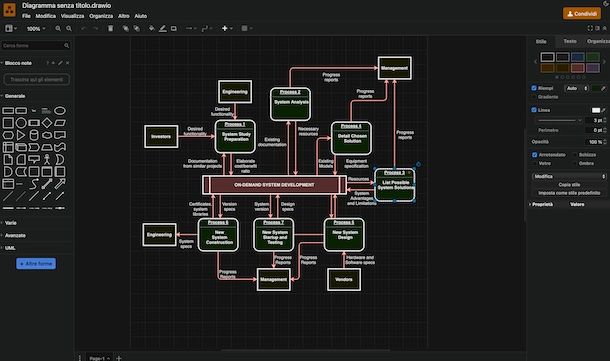The width and height of the screenshot is (610, 361).
Task: Toggle the Gradiente checkbox
Action: 534,97
